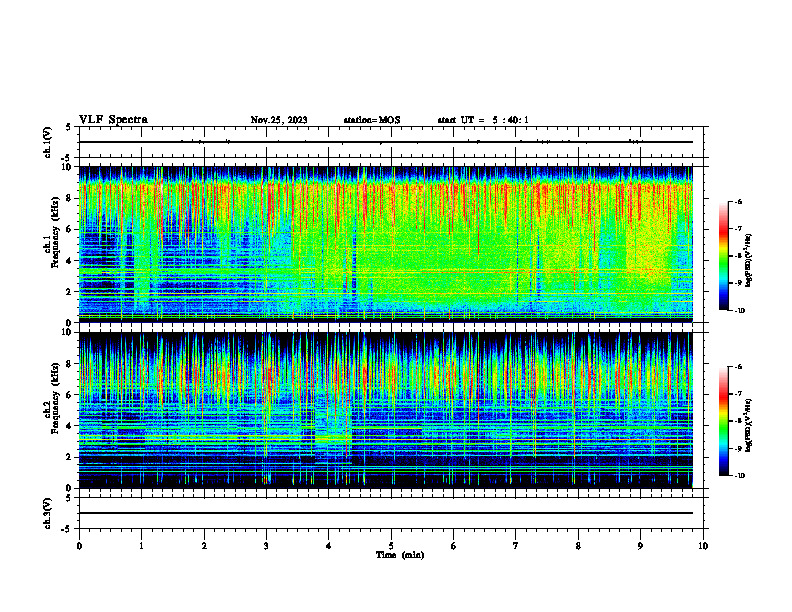Click time axis tick label "5"

coord(391,546)
